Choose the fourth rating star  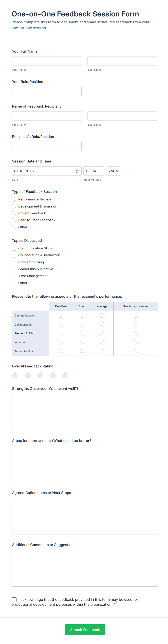(x=53, y=375)
